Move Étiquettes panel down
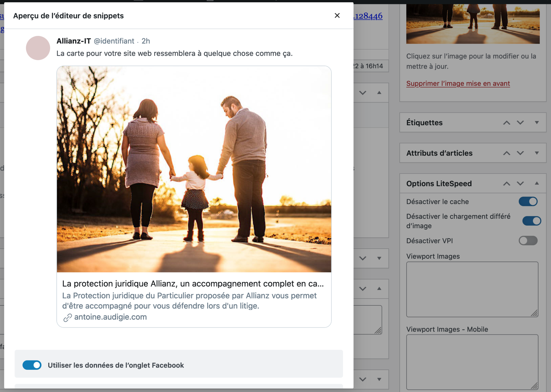Image resolution: width=551 pixels, height=392 pixels. tap(520, 123)
